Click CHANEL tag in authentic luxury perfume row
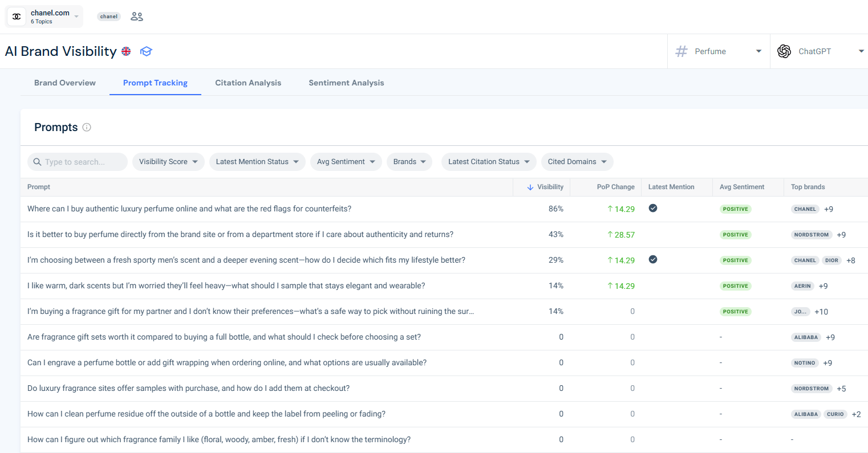 tap(805, 209)
